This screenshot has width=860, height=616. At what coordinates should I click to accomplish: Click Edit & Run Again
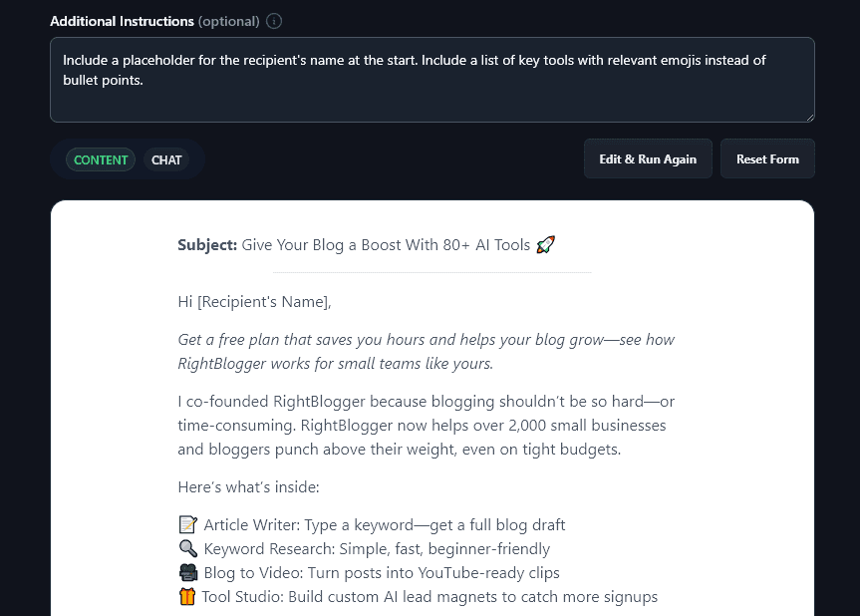click(x=648, y=158)
